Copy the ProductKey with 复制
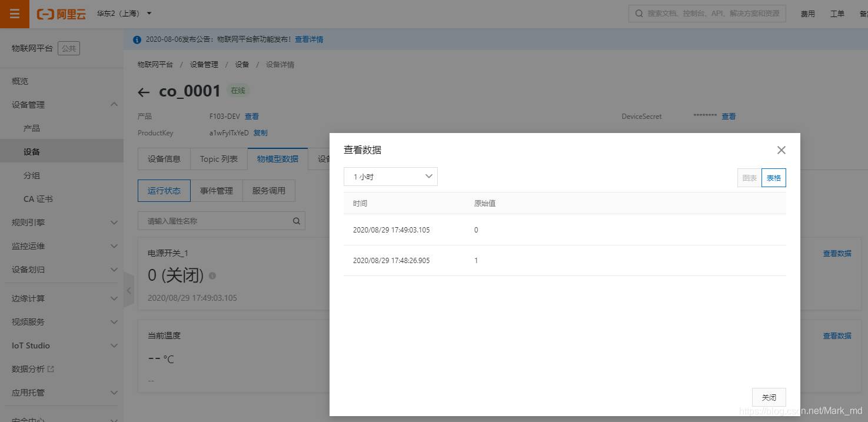The width and height of the screenshot is (868, 422). 260,133
